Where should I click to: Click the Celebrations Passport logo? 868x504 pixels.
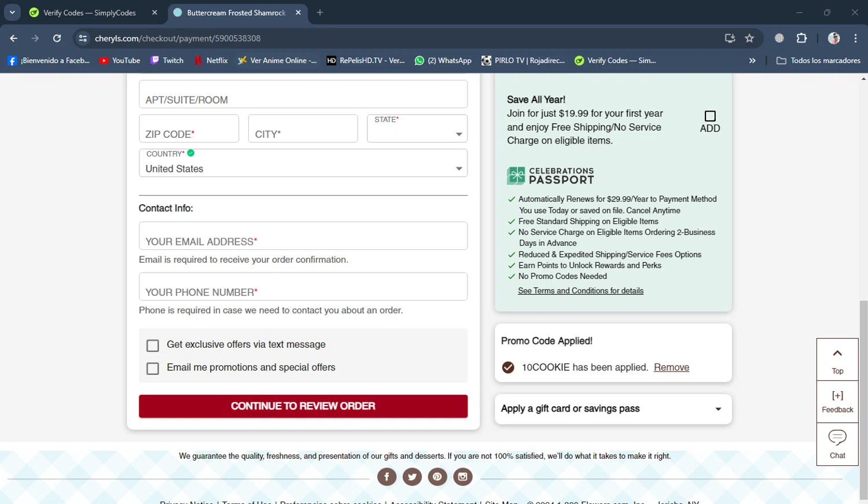click(x=550, y=176)
